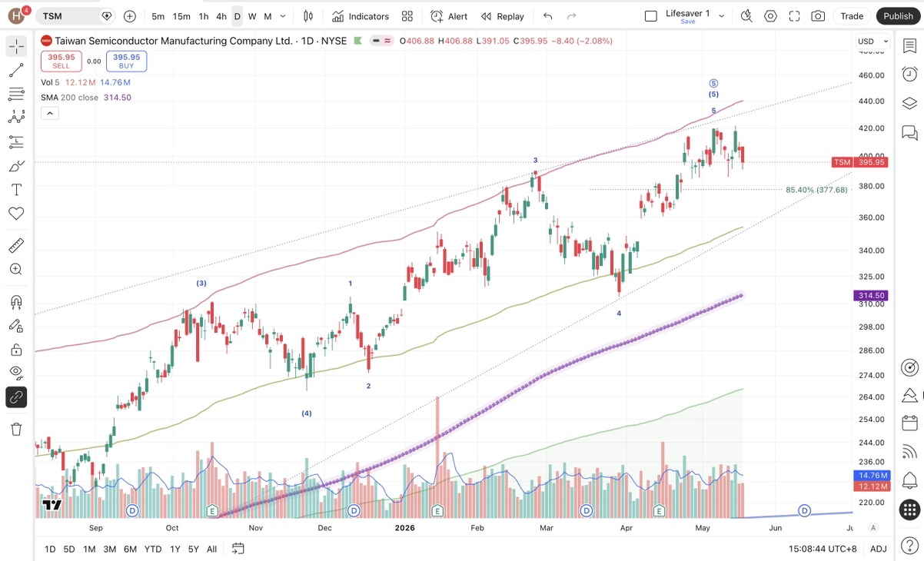Toggle the drawings sync link tool
The width and height of the screenshot is (924, 561).
point(16,397)
